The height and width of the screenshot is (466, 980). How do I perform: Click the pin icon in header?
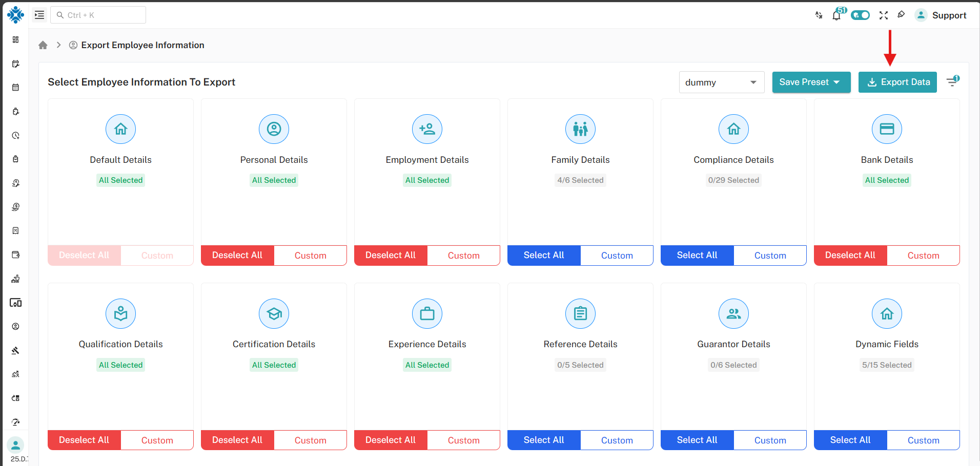coord(901,15)
